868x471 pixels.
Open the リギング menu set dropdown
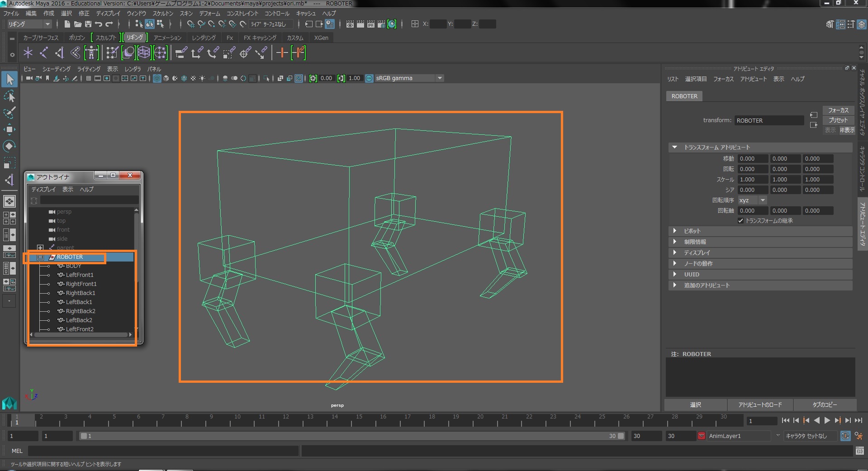[x=29, y=24]
